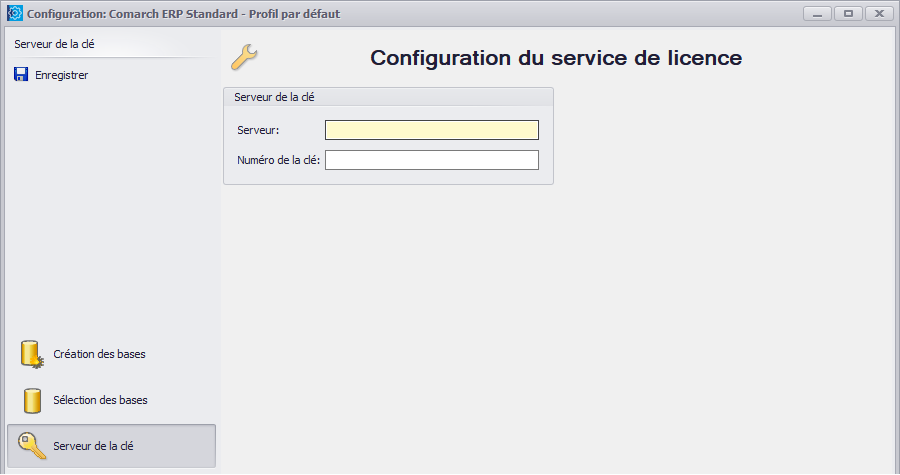
Task: Focus the Numéro de la clé input field
Action: tap(432, 160)
